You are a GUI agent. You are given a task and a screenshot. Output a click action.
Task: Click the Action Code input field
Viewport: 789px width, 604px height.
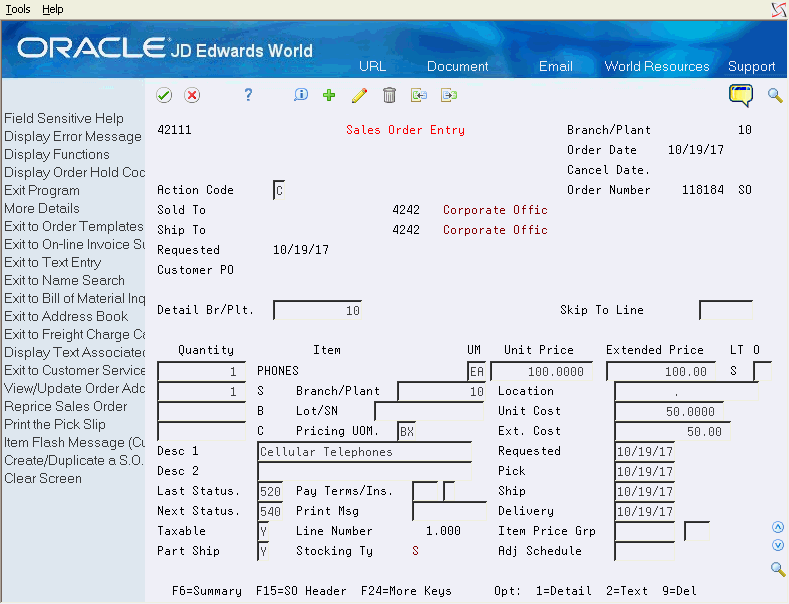(x=279, y=190)
